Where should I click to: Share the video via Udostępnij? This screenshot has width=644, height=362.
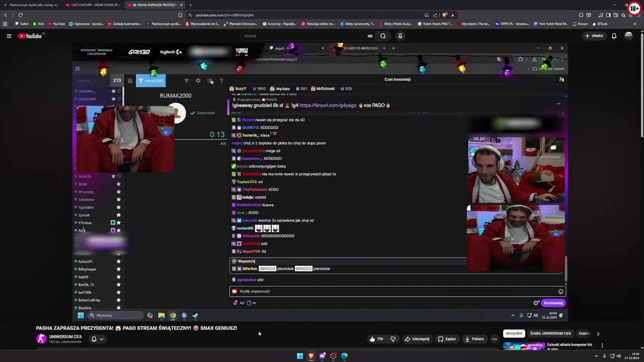tap(417, 339)
